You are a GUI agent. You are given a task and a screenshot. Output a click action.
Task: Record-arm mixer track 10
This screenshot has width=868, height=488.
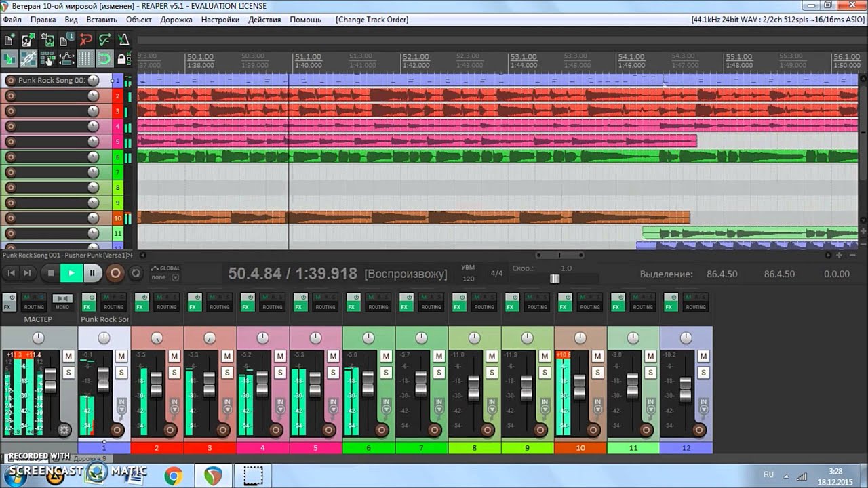pos(593,430)
